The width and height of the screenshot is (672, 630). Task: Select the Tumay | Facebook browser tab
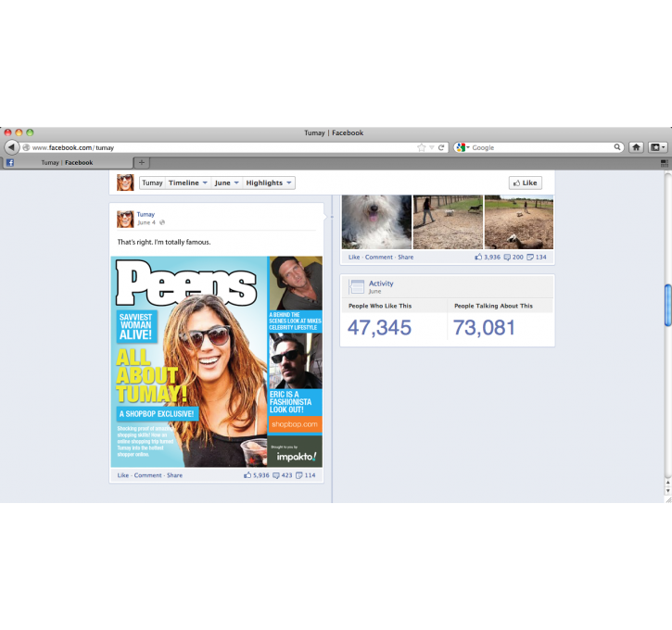click(68, 163)
